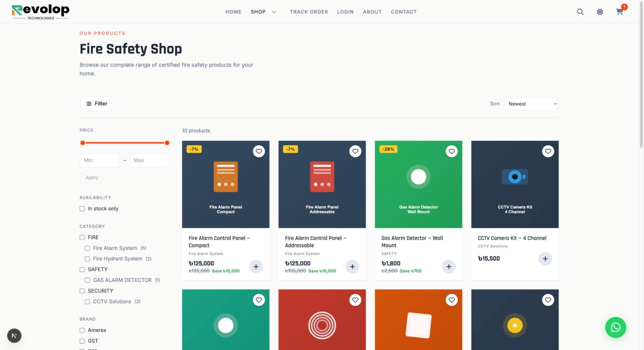Favorite the CCTV Camera Kit product
644x350 pixels.
click(x=548, y=151)
